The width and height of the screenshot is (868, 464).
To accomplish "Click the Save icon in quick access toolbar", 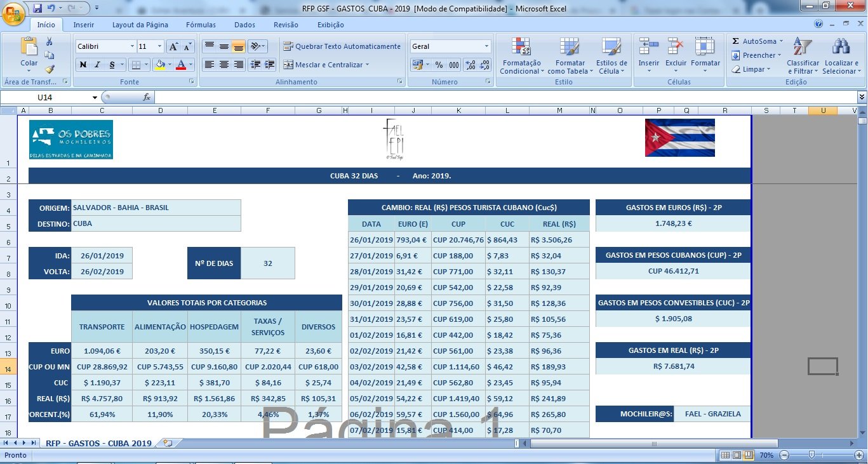I will [37, 8].
